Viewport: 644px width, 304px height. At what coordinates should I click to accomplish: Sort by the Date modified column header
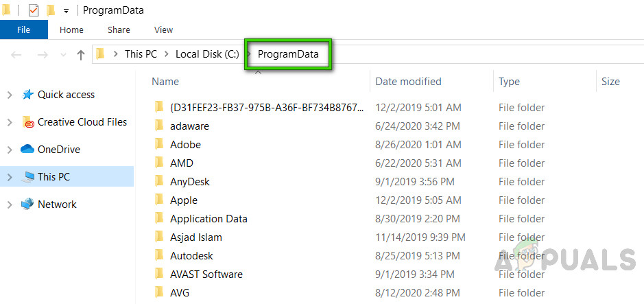tap(408, 82)
